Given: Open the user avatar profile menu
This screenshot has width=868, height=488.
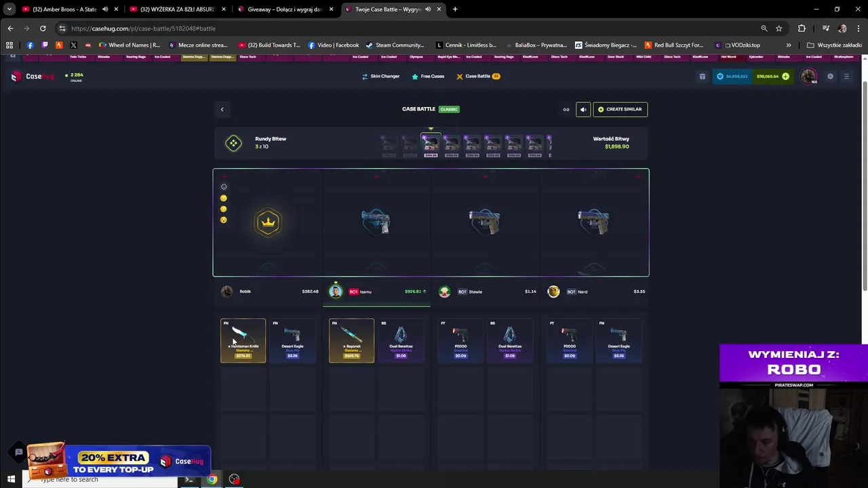Looking at the screenshot, I should (808, 77).
